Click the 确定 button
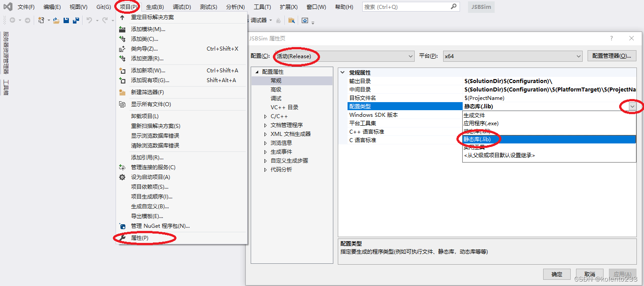 pyautogui.click(x=556, y=274)
